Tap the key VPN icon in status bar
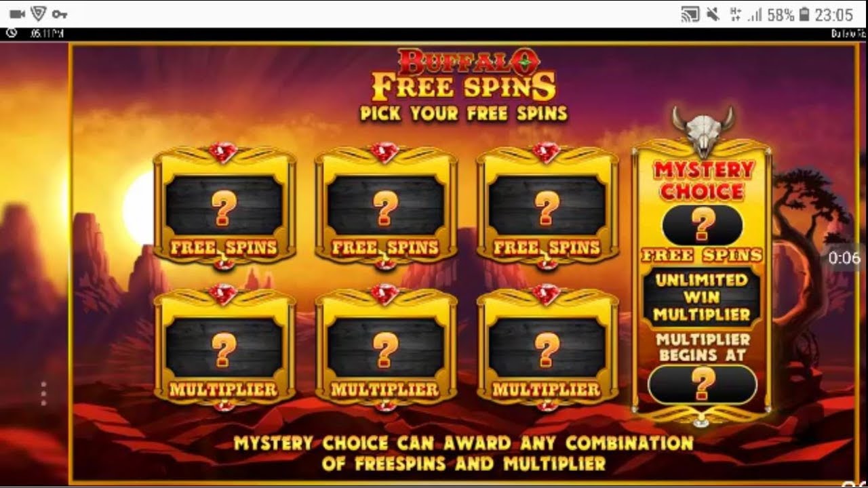868x488 pixels. 59,14
